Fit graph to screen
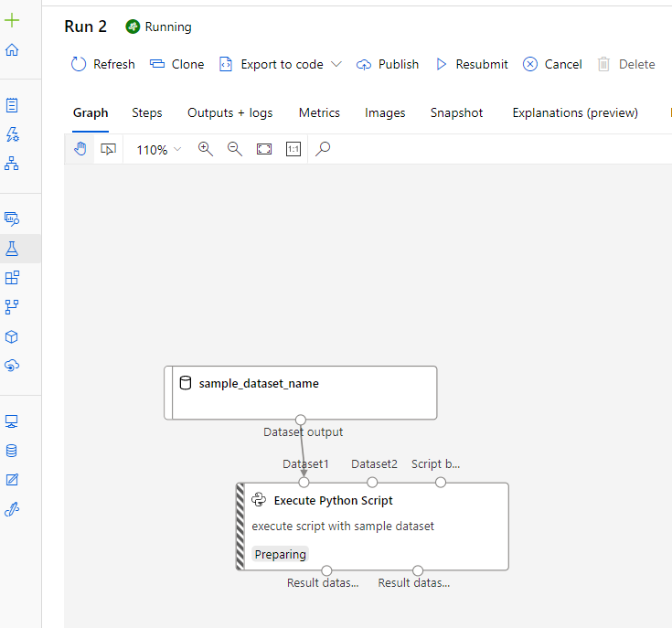Image resolution: width=672 pixels, height=628 pixels. click(264, 149)
